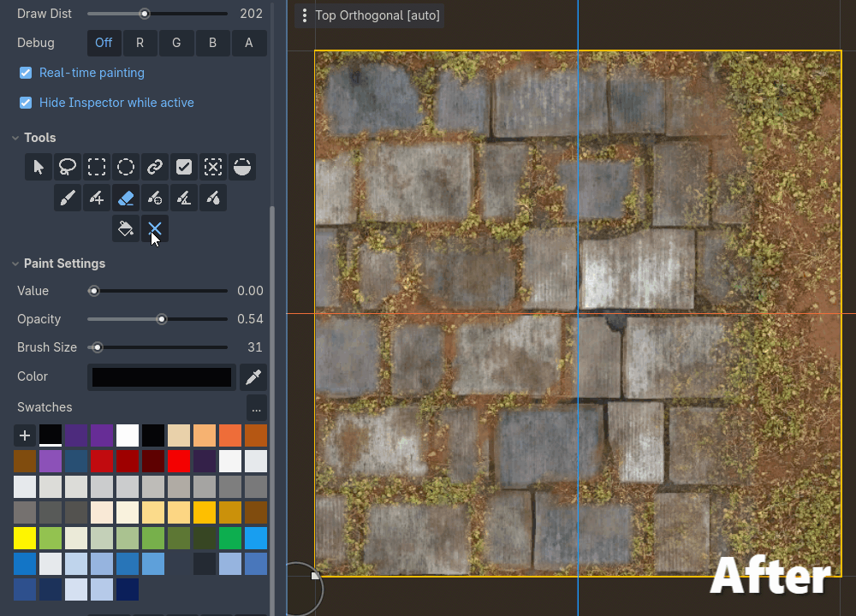Choose the bright sky blue swatch
This screenshot has width=856, height=616.
255,538
